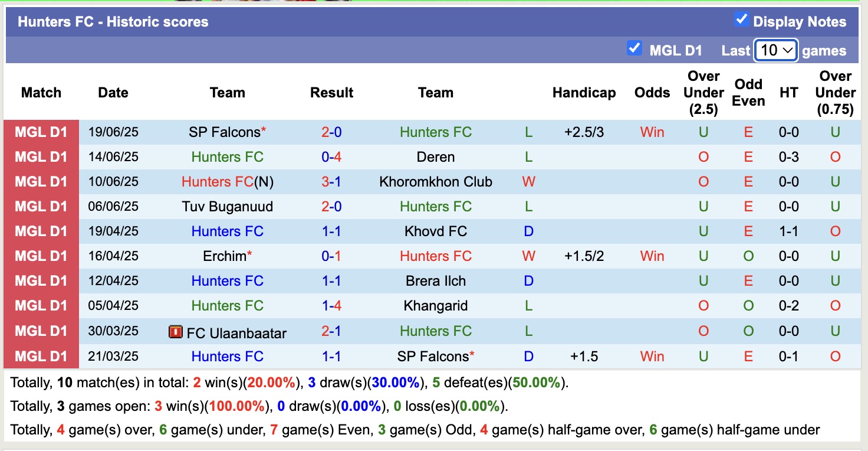This screenshot has width=868, height=451.
Task: Open the 1-4 score versus Khangarid
Action: point(331,306)
